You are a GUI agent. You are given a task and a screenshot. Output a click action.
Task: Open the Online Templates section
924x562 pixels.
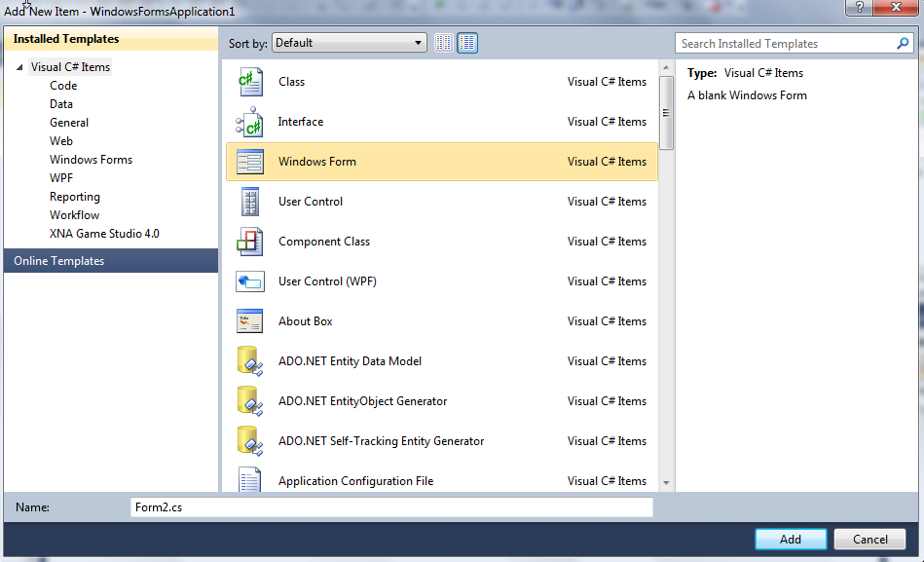pyautogui.click(x=111, y=261)
